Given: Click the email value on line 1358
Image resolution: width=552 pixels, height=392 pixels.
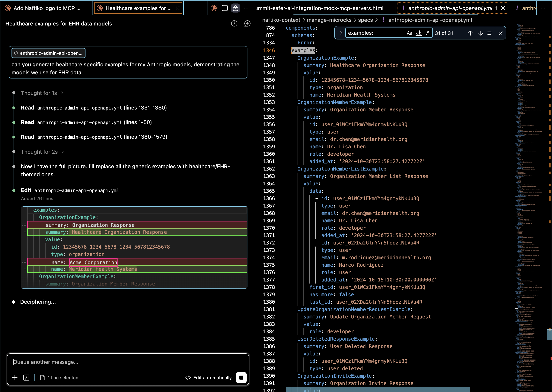Looking at the screenshot, I should 368,139.
